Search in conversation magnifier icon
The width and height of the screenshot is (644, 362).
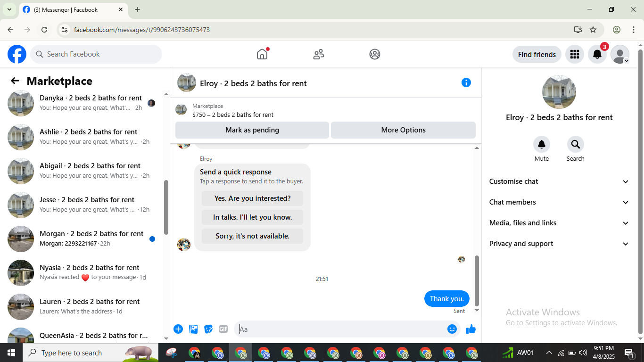tap(576, 144)
